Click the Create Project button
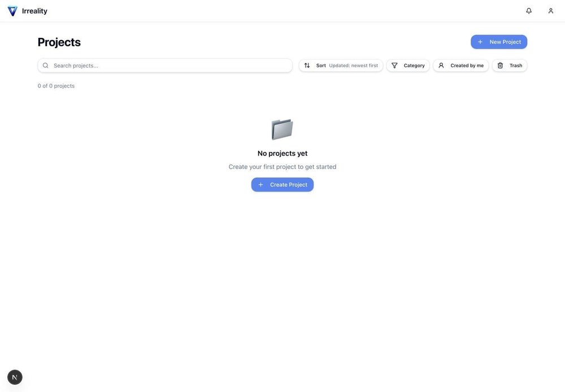This screenshot has width=565, height=392. pos(282,185)
